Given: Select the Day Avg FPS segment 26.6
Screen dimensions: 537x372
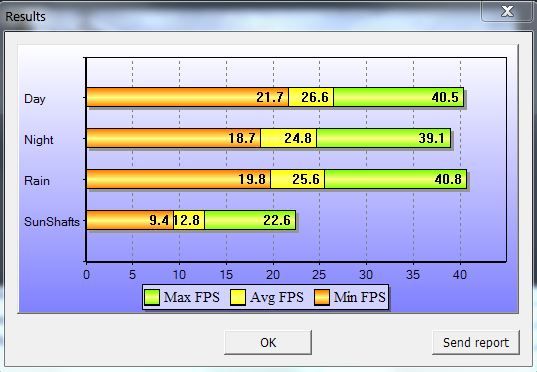Looking at the screenshot, I should click(x=311, y=97).
